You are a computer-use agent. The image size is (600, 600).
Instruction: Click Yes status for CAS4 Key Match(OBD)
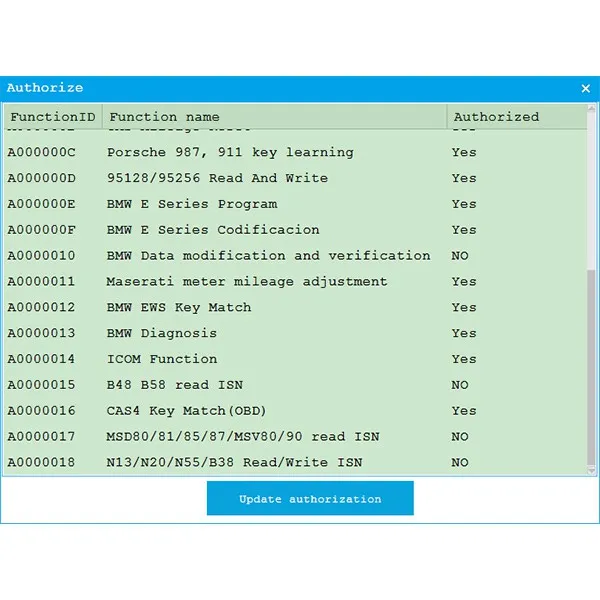[464, 411]
